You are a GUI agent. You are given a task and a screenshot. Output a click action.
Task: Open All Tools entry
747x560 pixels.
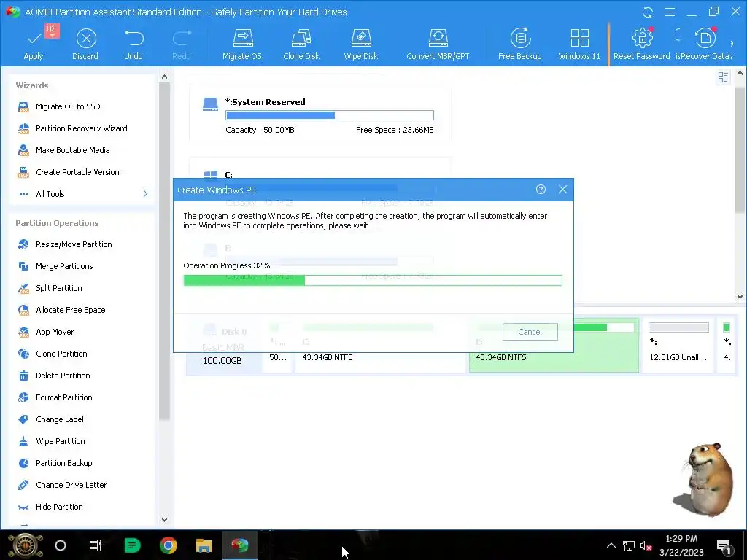coord(50,194)
